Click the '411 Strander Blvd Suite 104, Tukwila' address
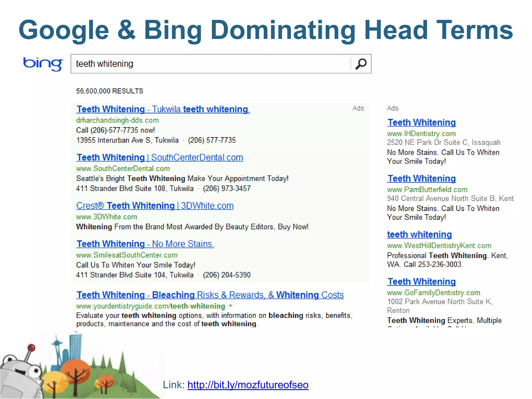Viewport: 532px width, 399px height. coord(135,275)
